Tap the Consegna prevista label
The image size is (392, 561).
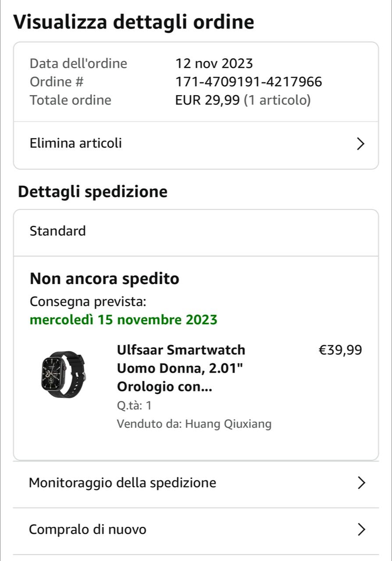pyautogui.click(x=88, y=302)
